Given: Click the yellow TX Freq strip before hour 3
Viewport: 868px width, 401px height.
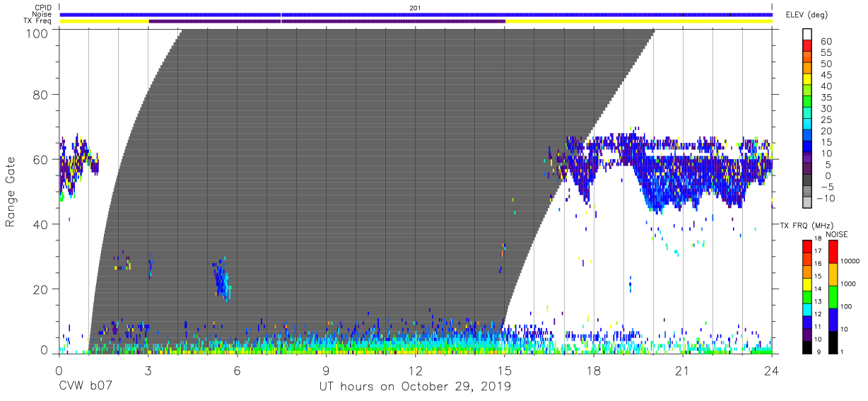Looking at the screenshot, I should pos(104,21).
